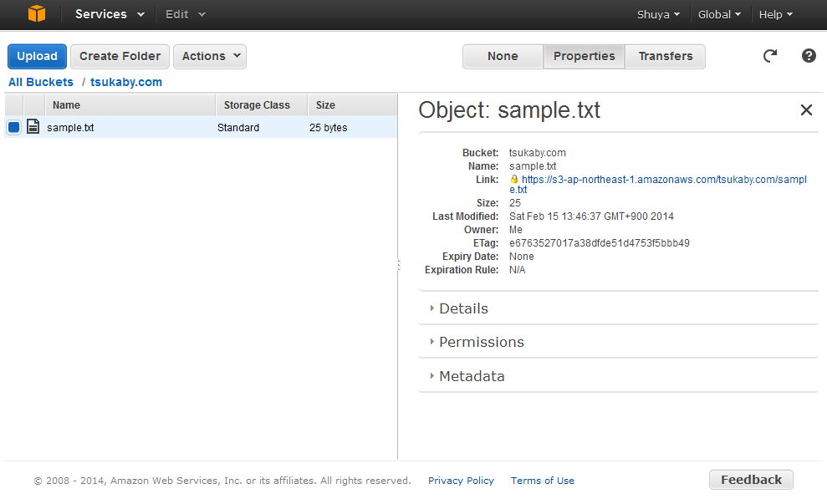Open the Actions dropdown
The image size is (827, 504).
209,56
